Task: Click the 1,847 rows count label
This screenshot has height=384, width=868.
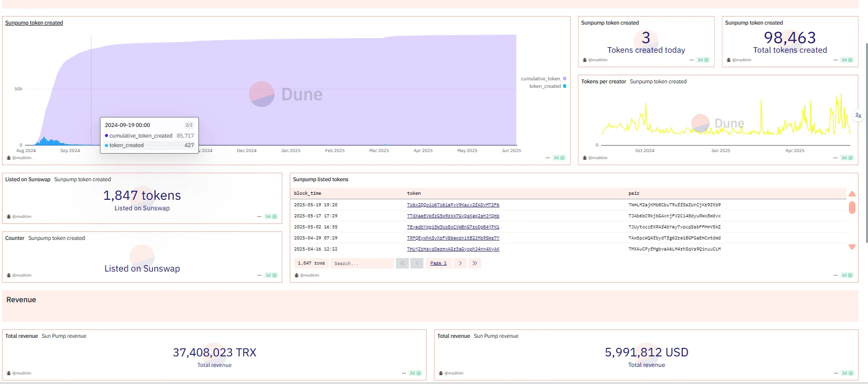Action: click(311, 263)
